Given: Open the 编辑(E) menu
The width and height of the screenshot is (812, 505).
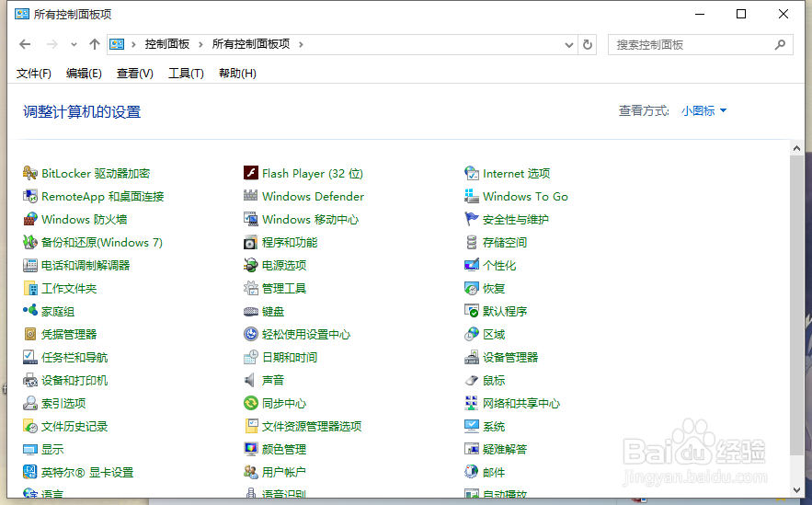Looking at the screenshot, I should 84,73.
